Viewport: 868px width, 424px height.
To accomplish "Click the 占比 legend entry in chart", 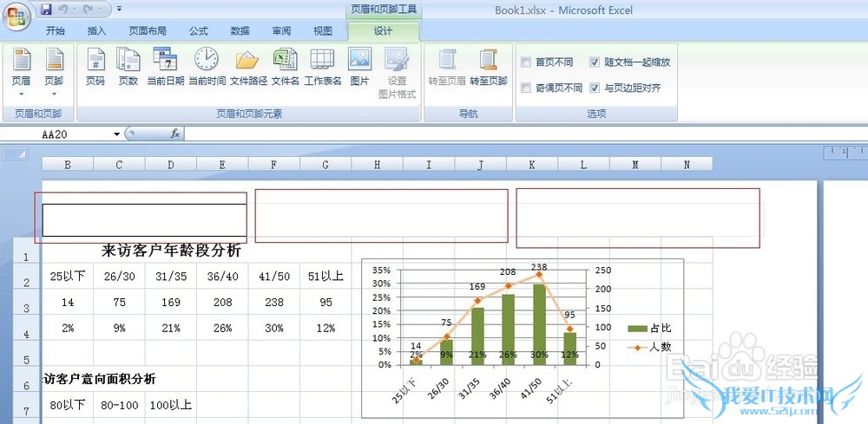I will click(x=649, y=329).
